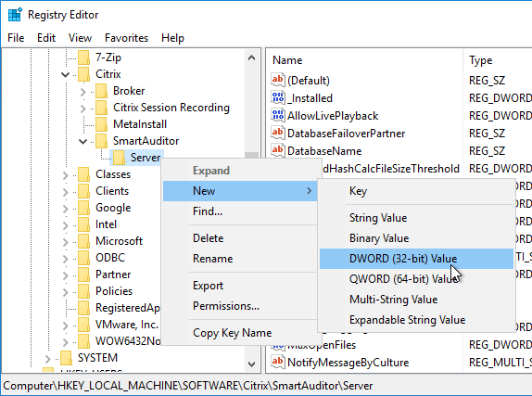Viewport: 532px width, 396px height.
Task: Expand the Broker key
Action: click(x=83, y=92)
